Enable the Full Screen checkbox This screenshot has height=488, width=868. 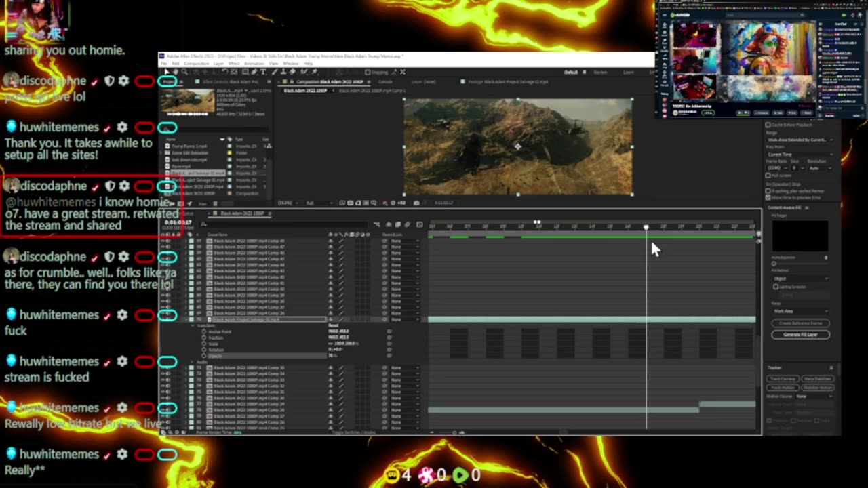pyautogui.click(x=768, y=176)
